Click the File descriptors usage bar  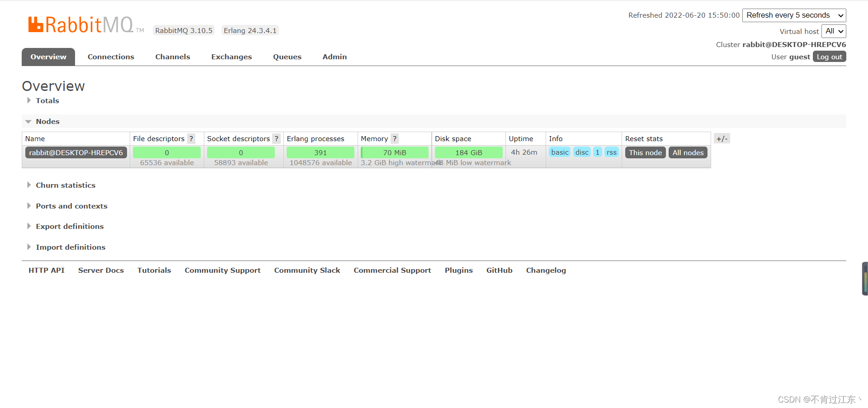coord(167,152)
